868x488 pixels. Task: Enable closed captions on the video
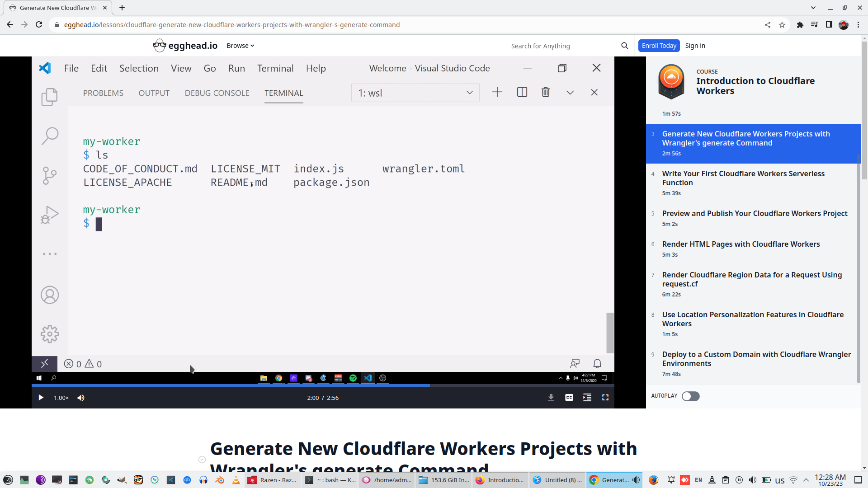coord(569,398)
